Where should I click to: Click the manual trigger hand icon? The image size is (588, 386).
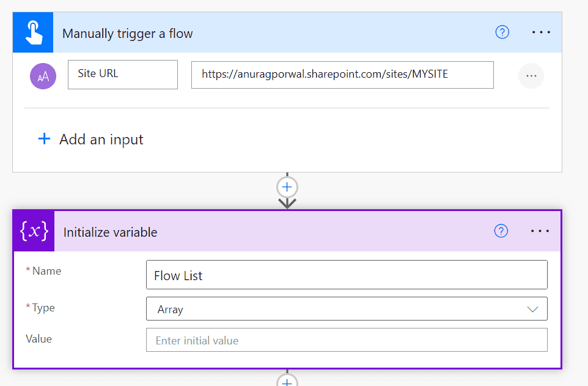point(33,33)
